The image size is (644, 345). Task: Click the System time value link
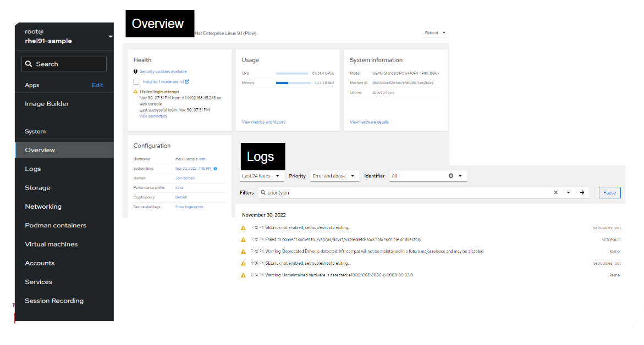click(194, 169)
